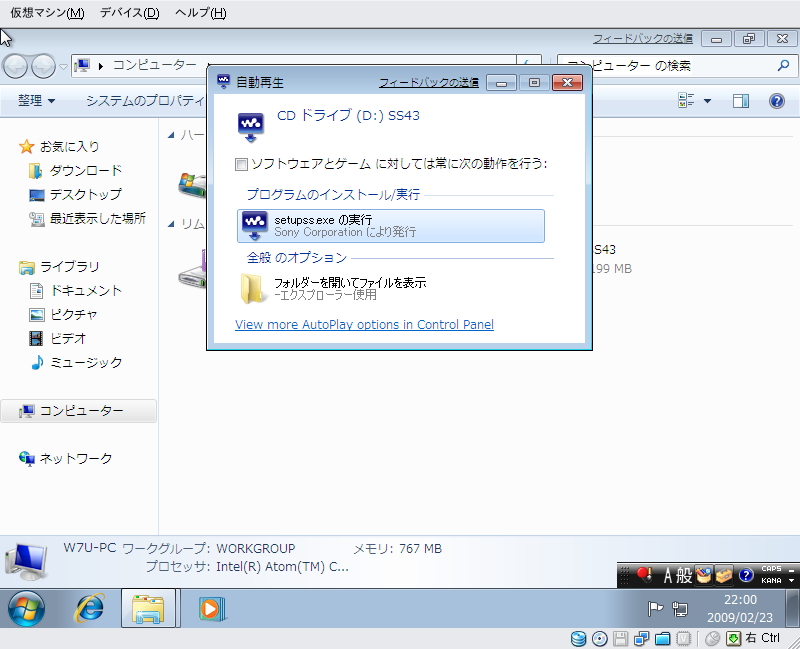800x649 pixels.
Task: Click the network tray icon
Action: [x=680, y=609]
